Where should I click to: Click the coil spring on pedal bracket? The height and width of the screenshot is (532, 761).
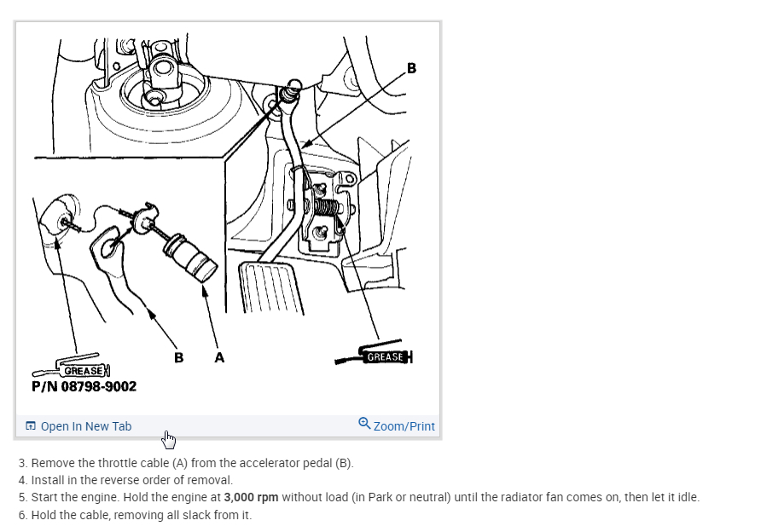pos(326,207)
